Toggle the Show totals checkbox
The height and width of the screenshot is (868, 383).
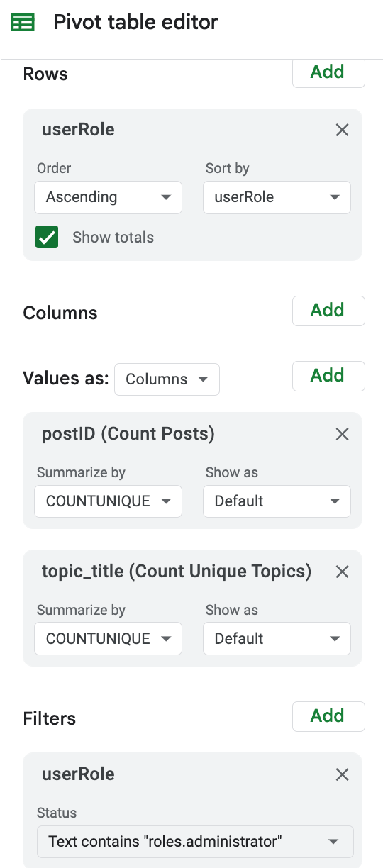click(47, 238)
